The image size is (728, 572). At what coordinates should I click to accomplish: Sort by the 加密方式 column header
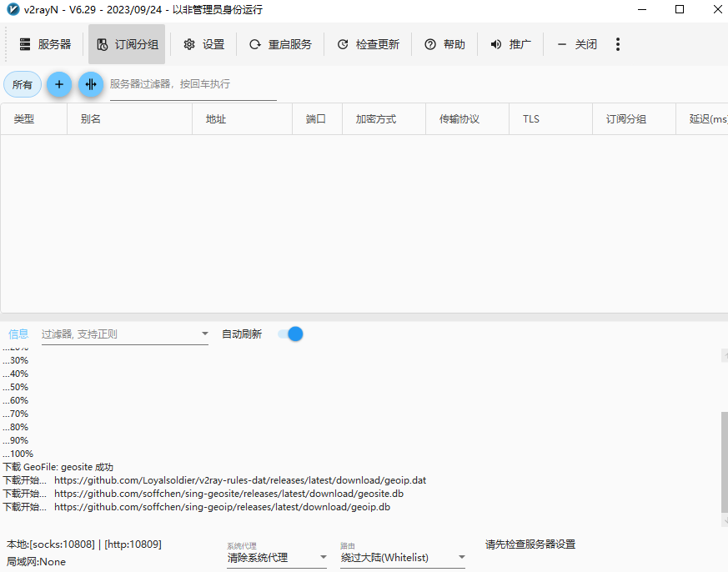pos(384,119)
